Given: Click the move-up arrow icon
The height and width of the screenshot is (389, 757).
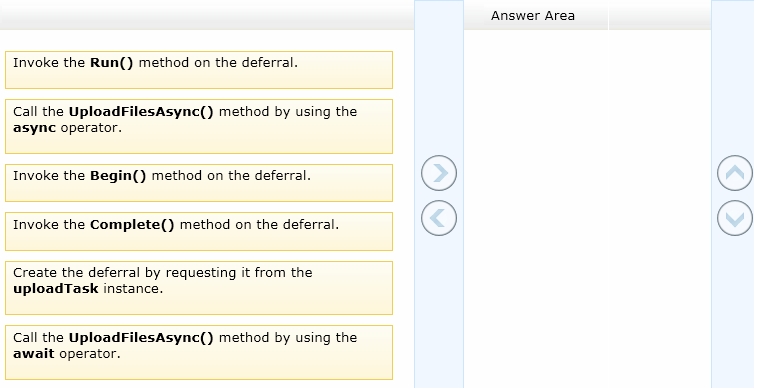Looking at the screenshot, I should point(734,173).
